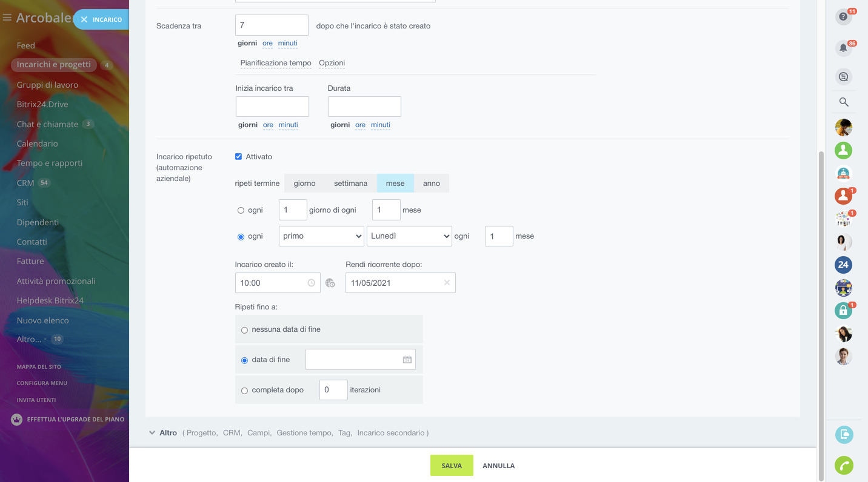Click EFFETTUA L'UPGRADE DEL PIANO
868x482 pixels.
point(76,419)
